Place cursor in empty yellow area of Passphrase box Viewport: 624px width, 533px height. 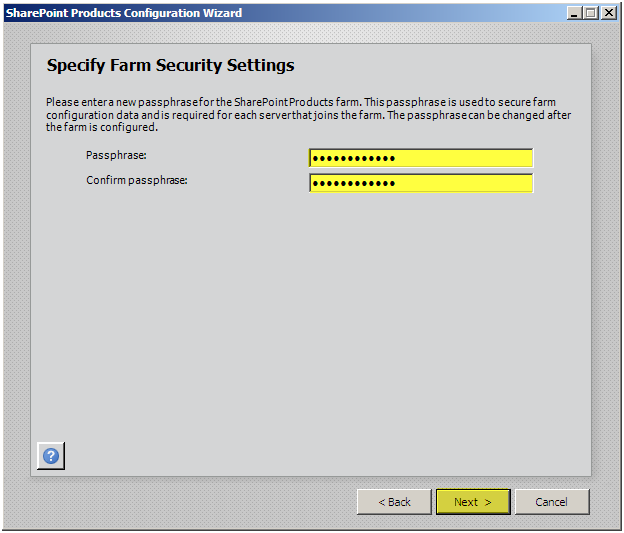point(464,158)
